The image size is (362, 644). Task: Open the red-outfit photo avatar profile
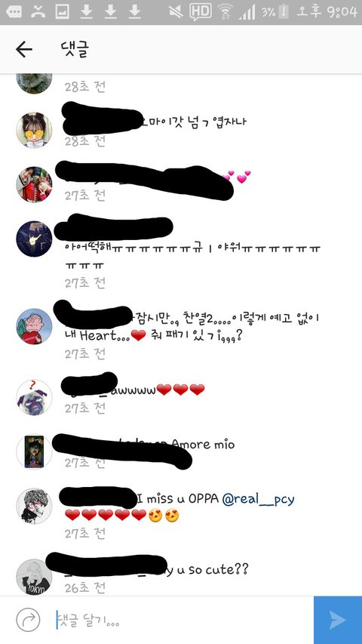34,184
